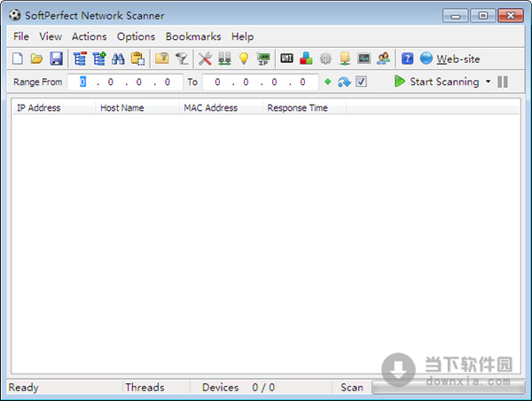Expand the Start Scanning dropdown arrow

click(488, 82)
